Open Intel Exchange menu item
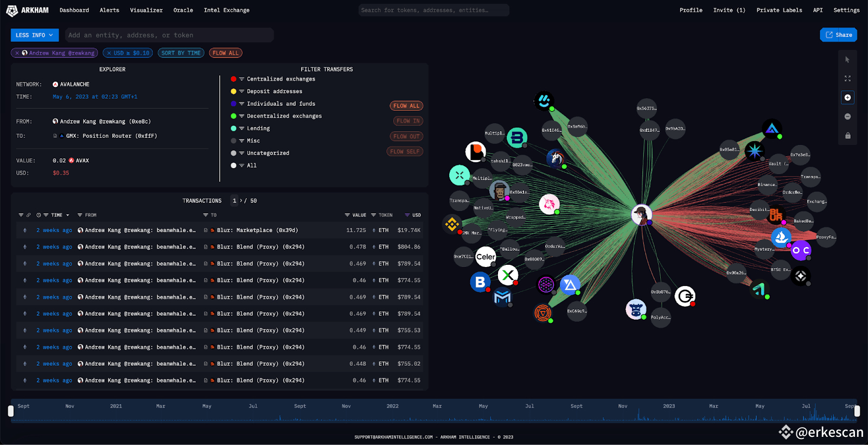The width and height of the screenshot is (868, 445). click(227, 10)
